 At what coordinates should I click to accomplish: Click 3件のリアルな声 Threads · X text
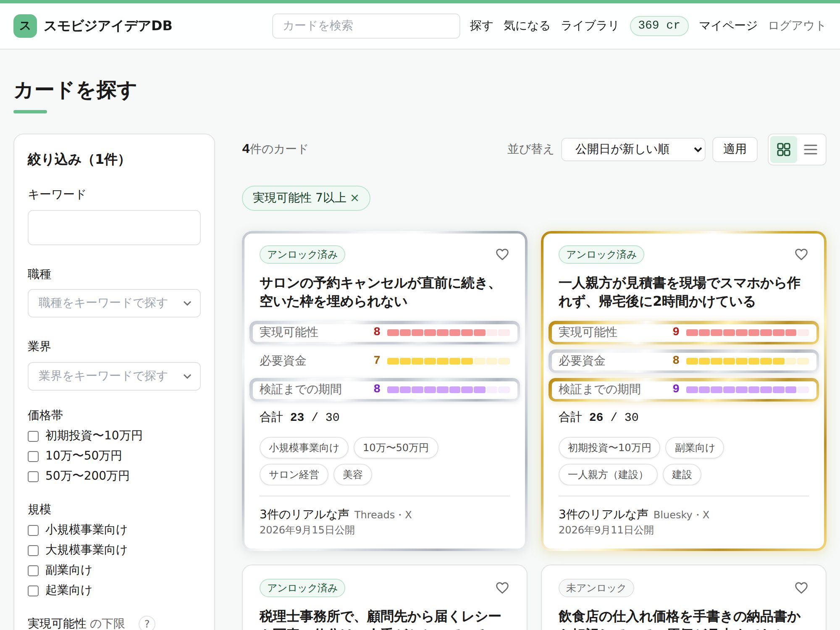[336, 514]
